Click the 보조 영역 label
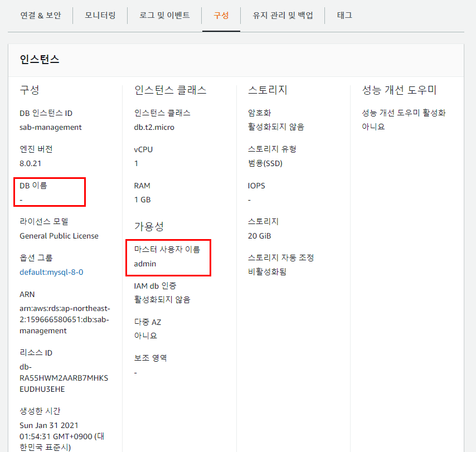The width and height of the screenshot is (476, 452). [x=150, y=358]
